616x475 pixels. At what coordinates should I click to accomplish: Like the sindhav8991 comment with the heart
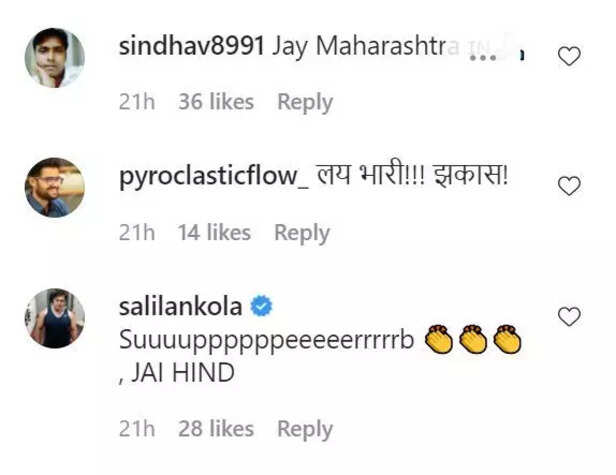(569, 56)
